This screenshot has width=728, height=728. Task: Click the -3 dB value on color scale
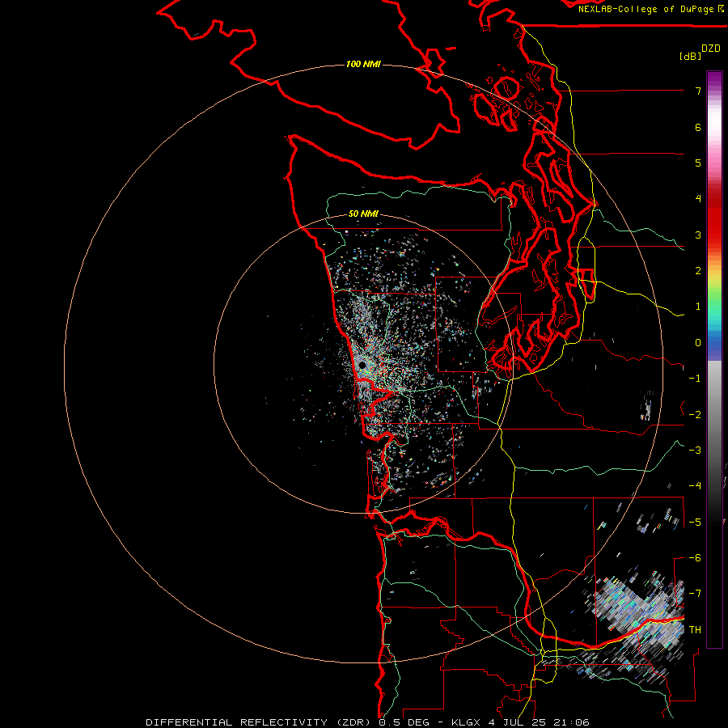(x=695, y=451)
